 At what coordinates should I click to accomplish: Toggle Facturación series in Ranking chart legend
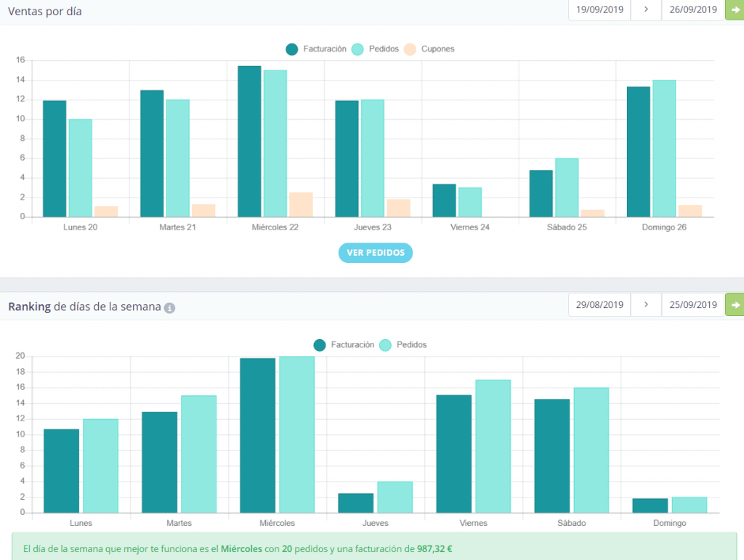[x=344, y=345]
